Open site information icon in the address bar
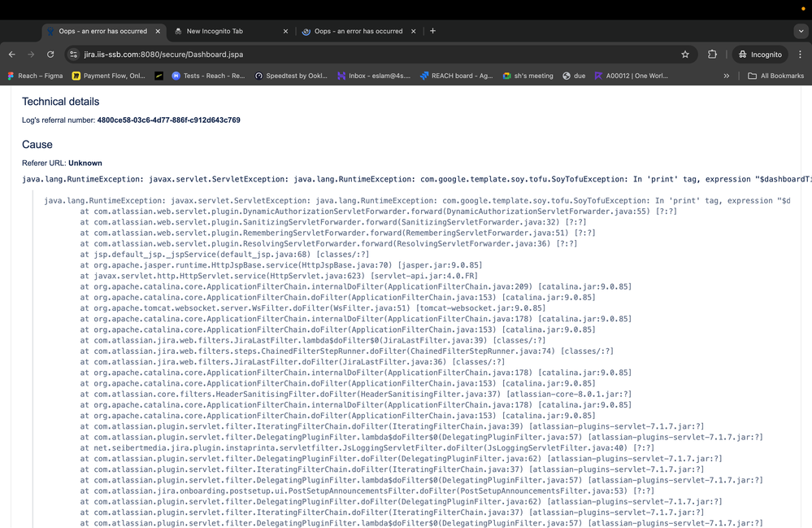 (x=74, y=55)
